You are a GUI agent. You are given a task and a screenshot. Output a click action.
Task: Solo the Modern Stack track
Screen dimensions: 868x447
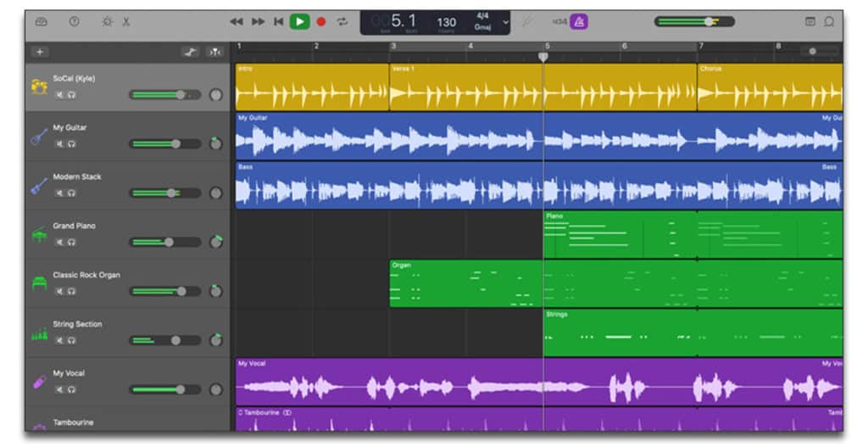tap(71, 193)
